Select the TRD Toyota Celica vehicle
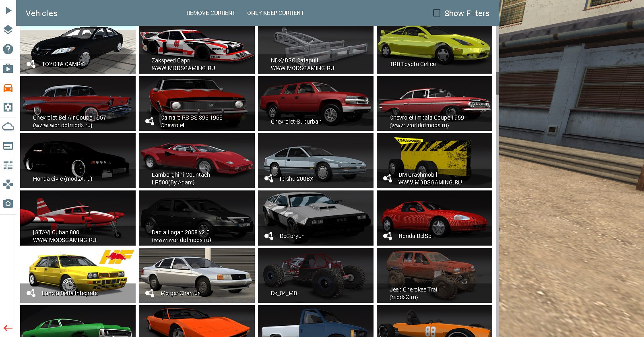 (x=434, y=50)
